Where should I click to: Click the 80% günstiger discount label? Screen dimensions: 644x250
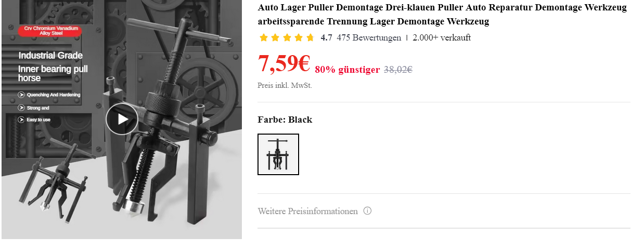(x=347, y=69)
